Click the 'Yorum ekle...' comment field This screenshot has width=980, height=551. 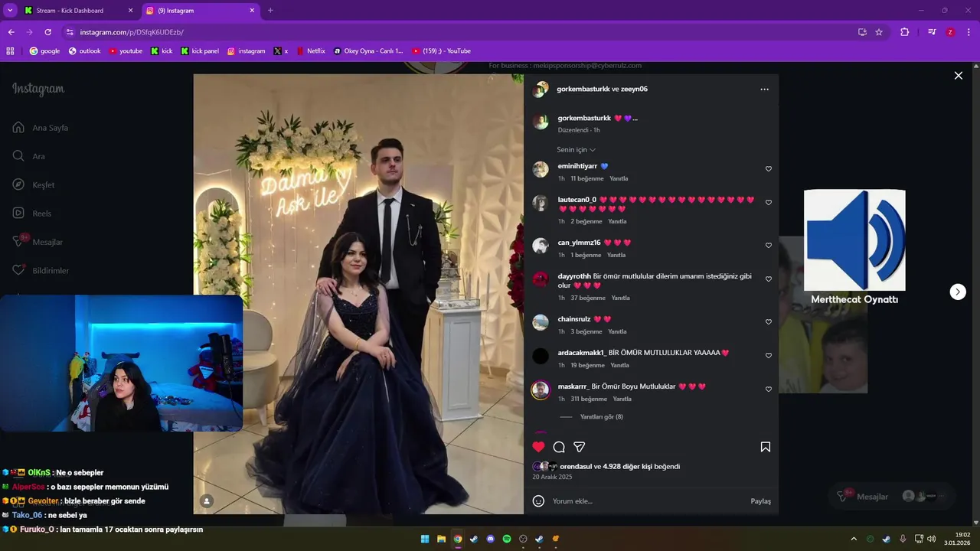pyautogui.click(x=647, y=501)
